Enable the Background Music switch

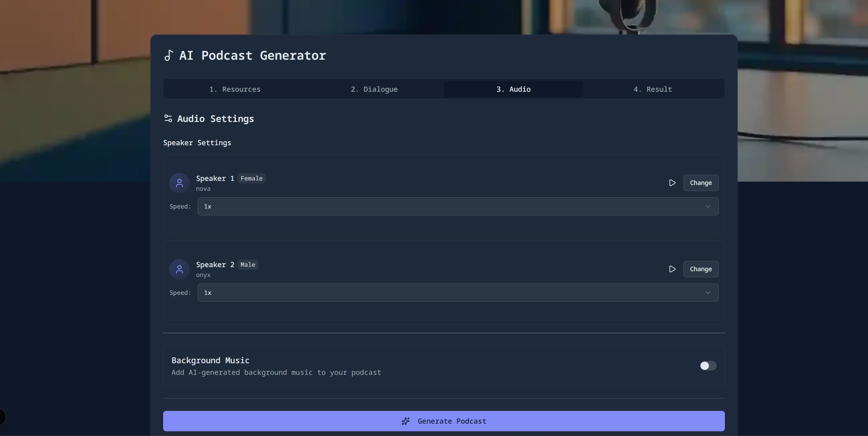(708, 366)
